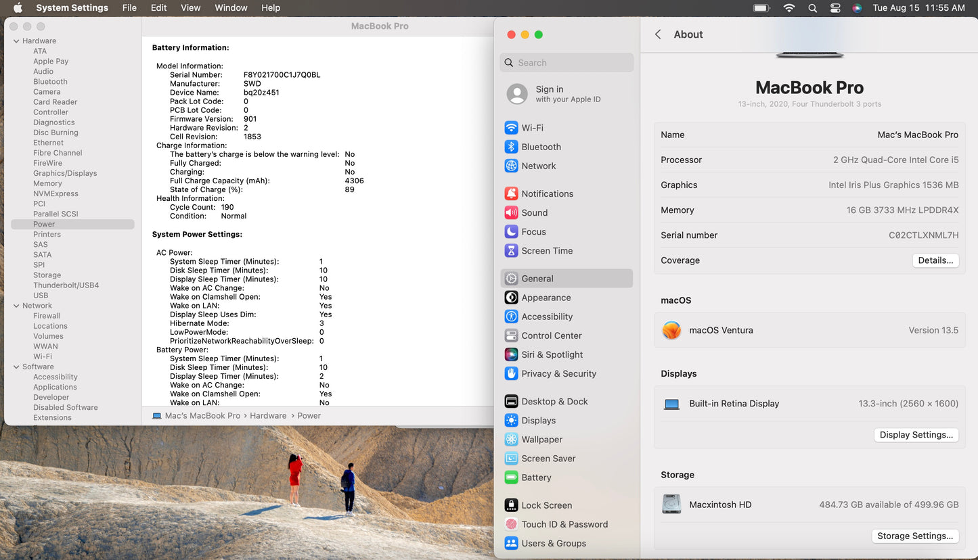978x560 pixels.
Task: Select the Focus moon icon
Action: 511,231
